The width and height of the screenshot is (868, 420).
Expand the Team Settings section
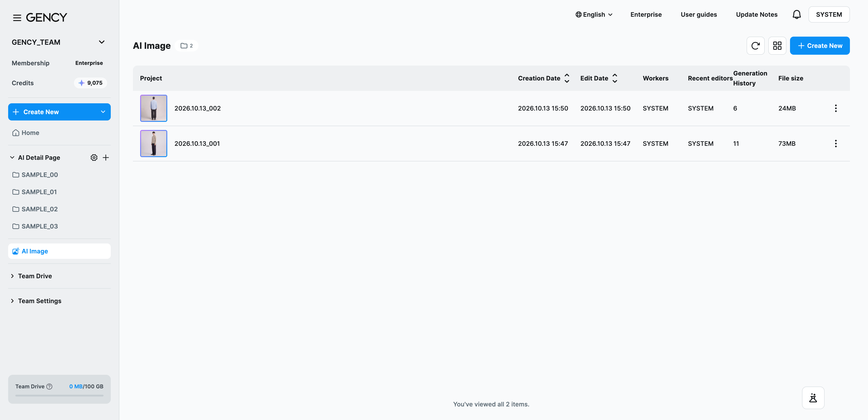(x=12, y=301)
